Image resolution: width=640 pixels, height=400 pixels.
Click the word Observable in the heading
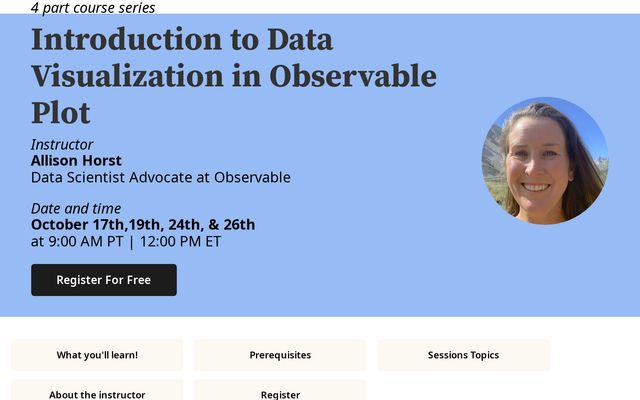click(353, 76)
